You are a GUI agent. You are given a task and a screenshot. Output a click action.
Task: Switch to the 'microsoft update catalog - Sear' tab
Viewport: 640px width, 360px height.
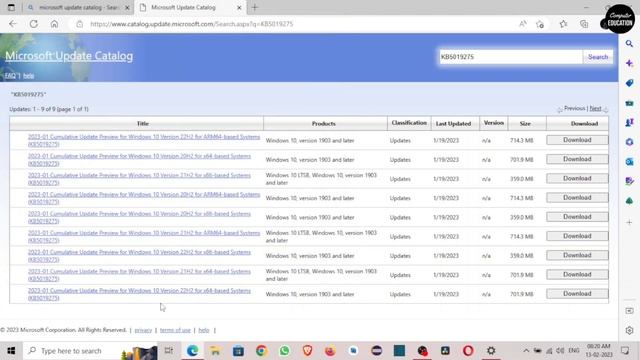(78, 7)
